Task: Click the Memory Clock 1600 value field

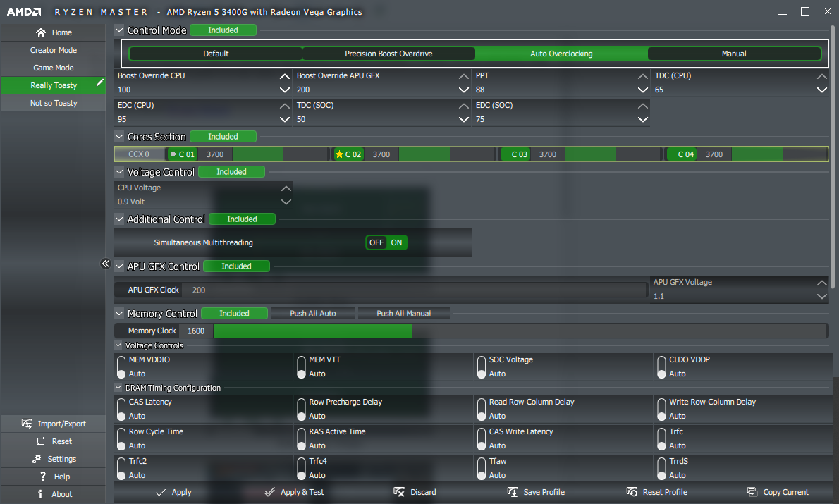Action: tap(196, 331)
